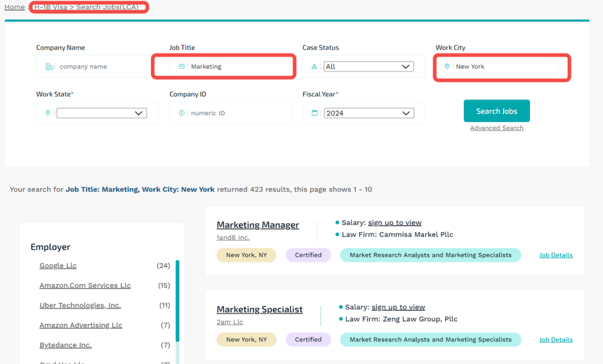Click Certified tag on Marketing Specialist

pyautogui.click(x=308, y=340)
